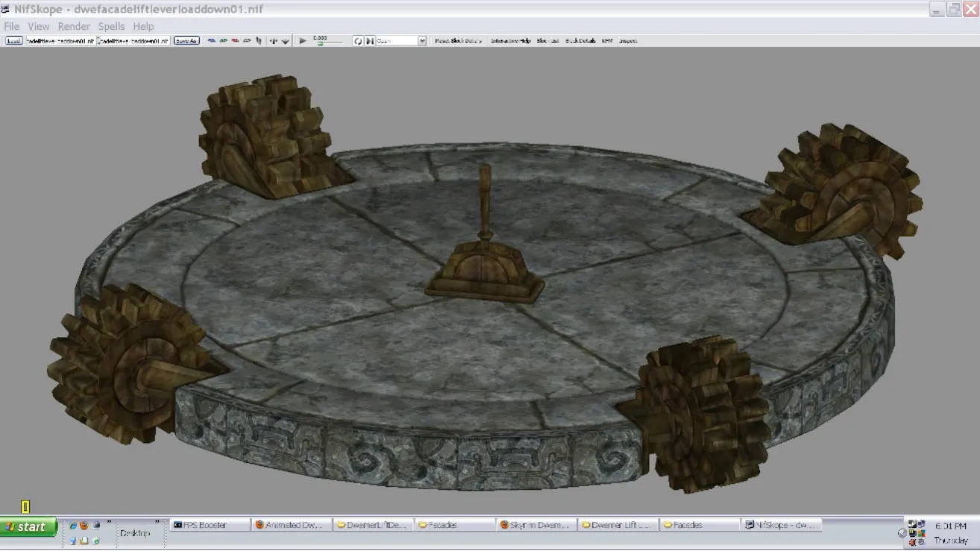
Task: Click the Save As button
Action: pyautogui.click(x=186, y=41)
